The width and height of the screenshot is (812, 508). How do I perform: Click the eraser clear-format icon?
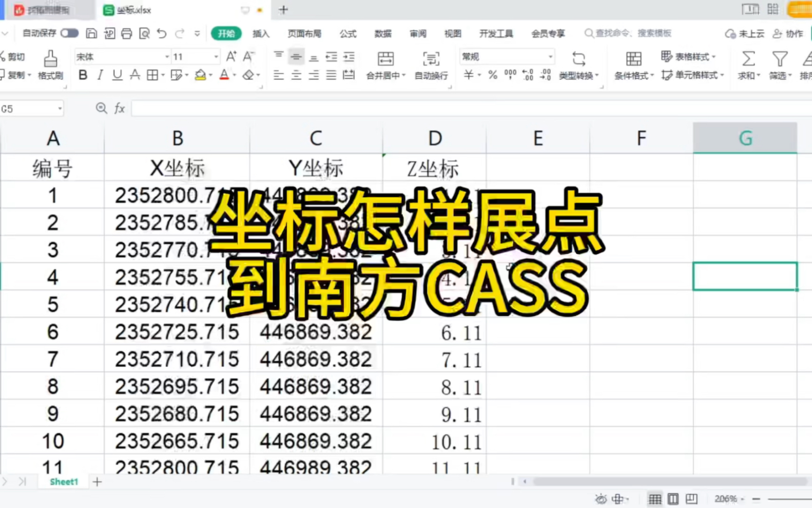point(248,75)
